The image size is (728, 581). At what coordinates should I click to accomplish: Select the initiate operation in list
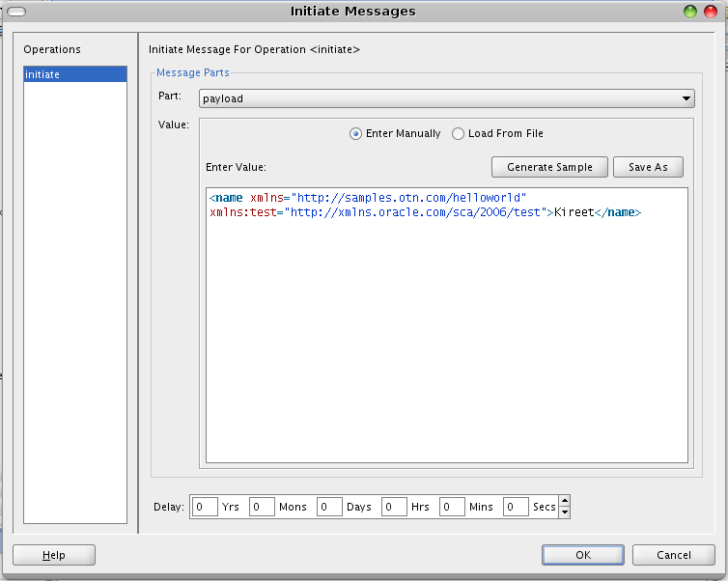74,74
